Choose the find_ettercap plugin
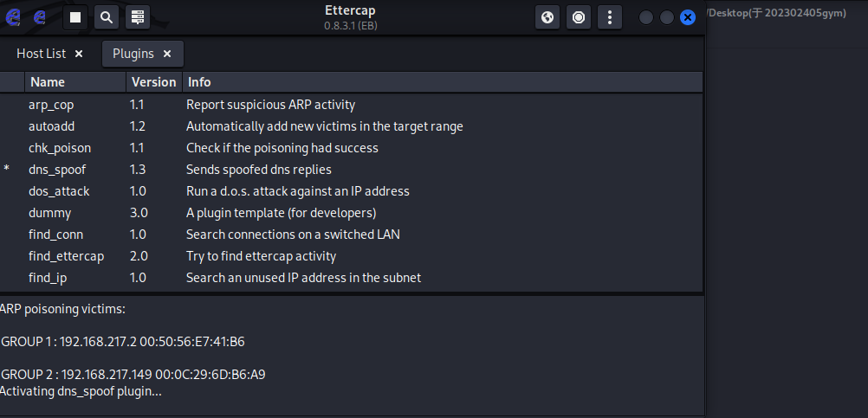 tap(66, 256)
